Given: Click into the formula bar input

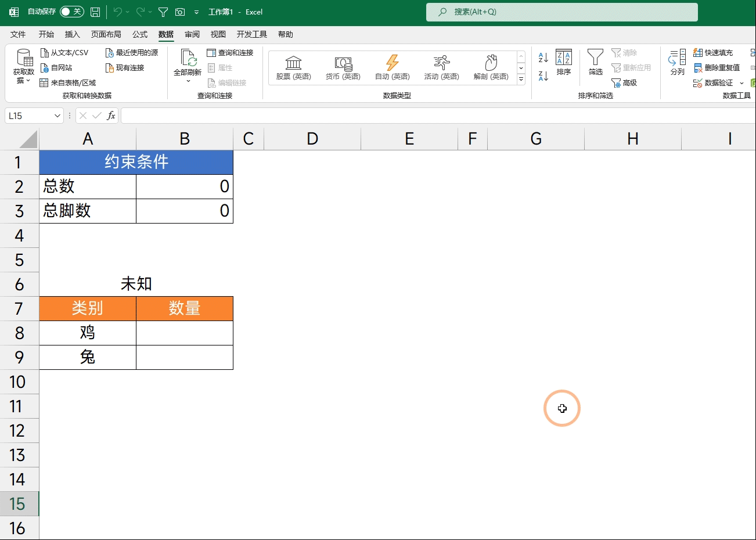Looking at the screenshot, I should (x=438, y=116).
